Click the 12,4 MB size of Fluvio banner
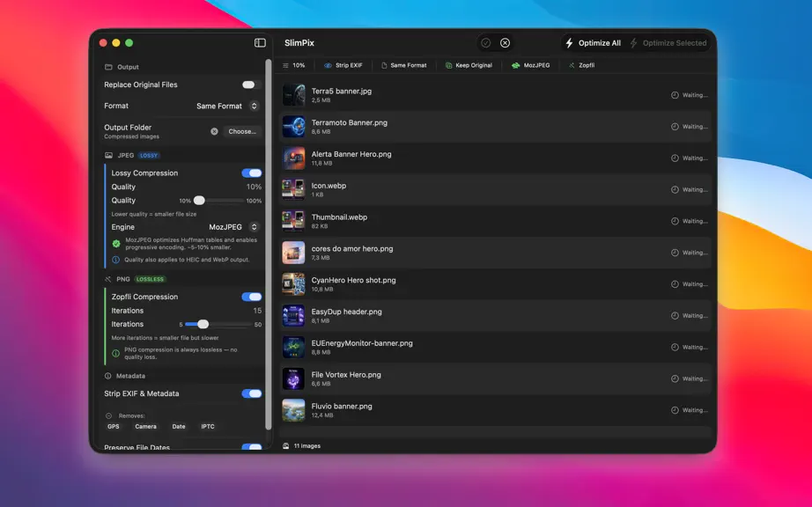This screenshot has width=812, height=507. (322, 415)
